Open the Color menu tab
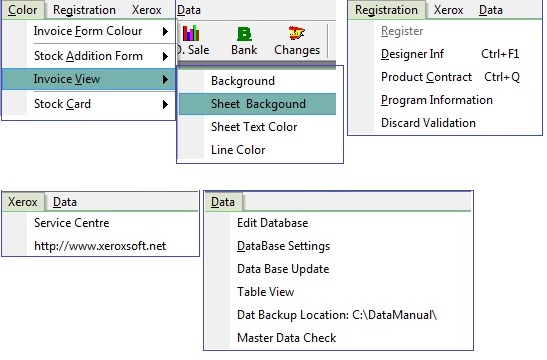Image resolution: width=547 pixels, height=360 pixels. click(23, 10)
